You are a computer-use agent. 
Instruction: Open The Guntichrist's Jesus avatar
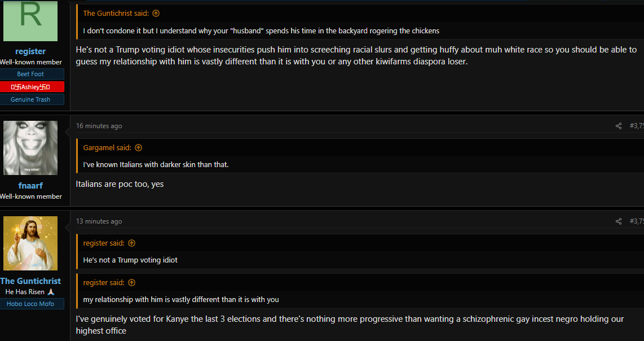30,243
